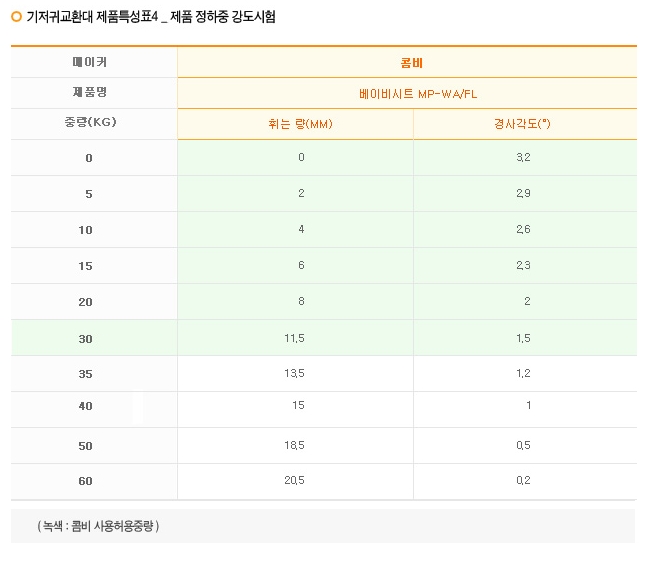Select the incline angle in the 0 kg row

click(523, 157)
